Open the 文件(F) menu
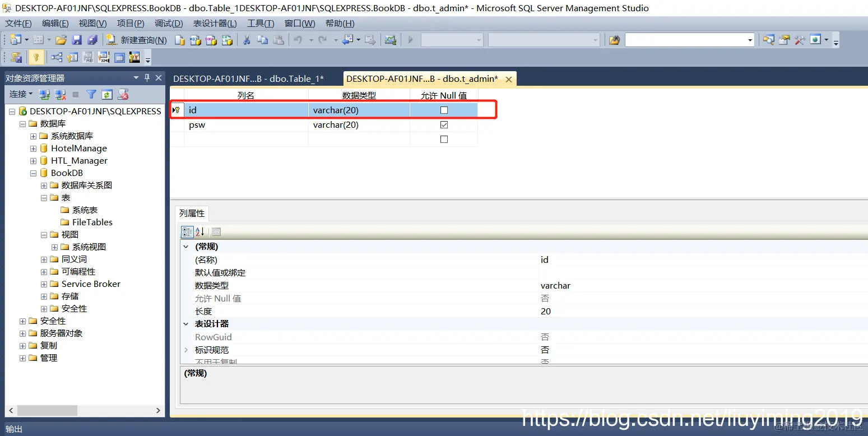 (x=18, y=24)
